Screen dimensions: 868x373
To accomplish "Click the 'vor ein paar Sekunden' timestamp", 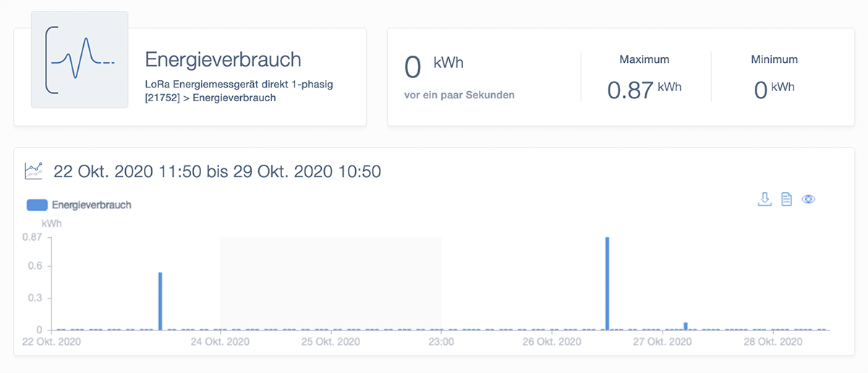I will [x=459, y=95].
